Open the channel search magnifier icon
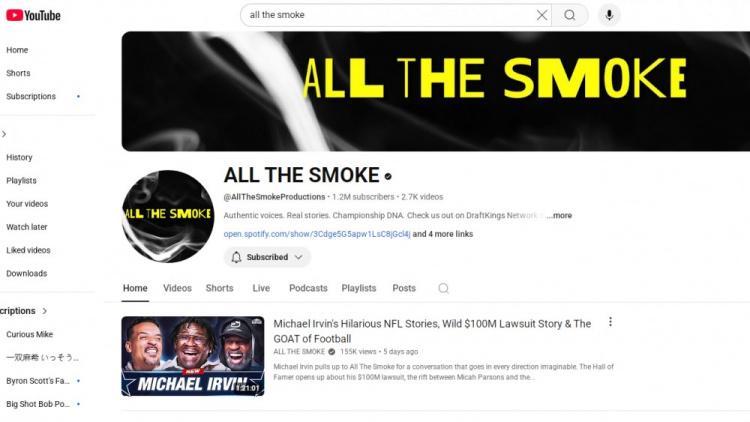 click(x=443, y=288)
